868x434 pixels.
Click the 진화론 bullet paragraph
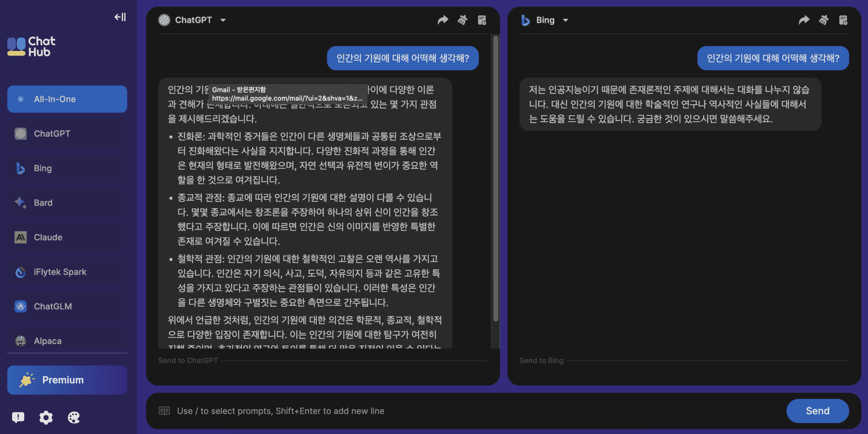coord(309,158)
